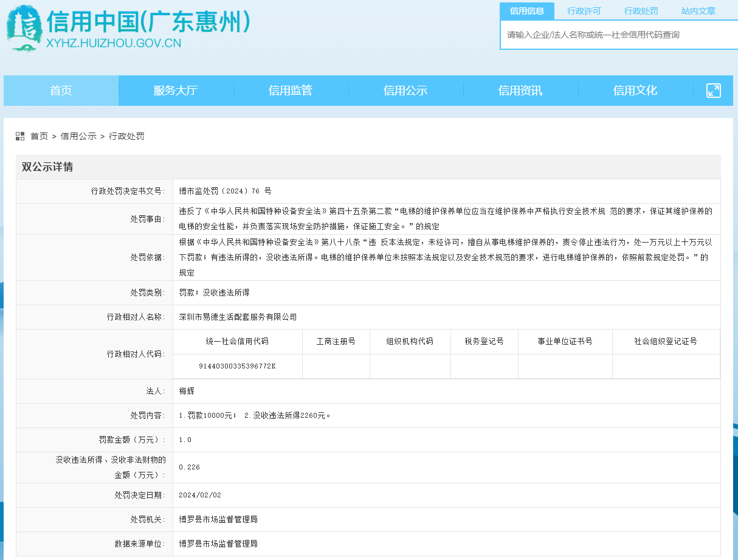Click the 行政相对人代码 label

click(136, 354)
